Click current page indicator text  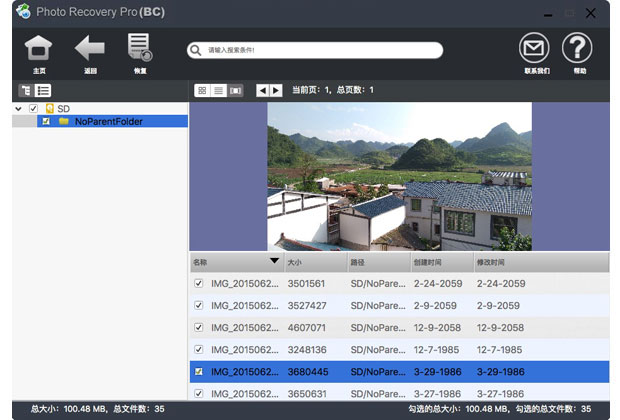(311, 90)
